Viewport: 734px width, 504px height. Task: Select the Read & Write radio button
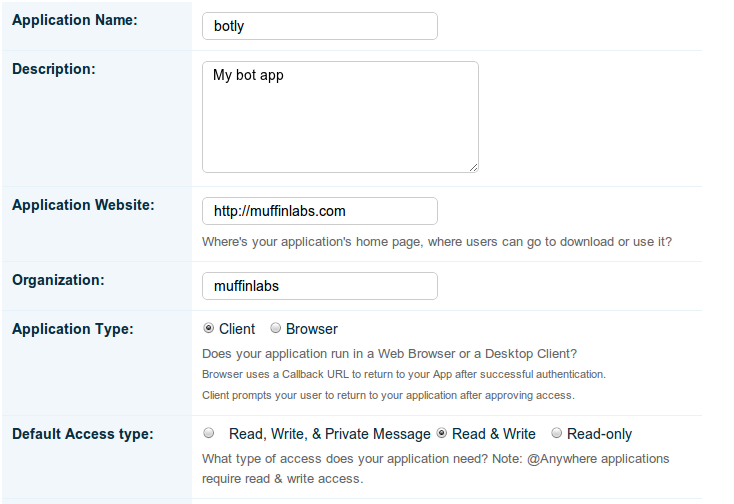pos(442,434)
